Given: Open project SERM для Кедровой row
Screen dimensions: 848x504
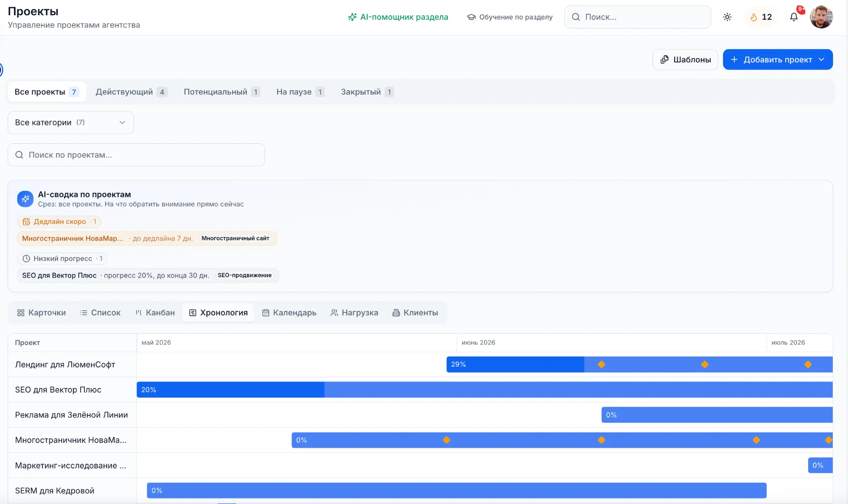Looking at the screenshot, I should (55, 490).
